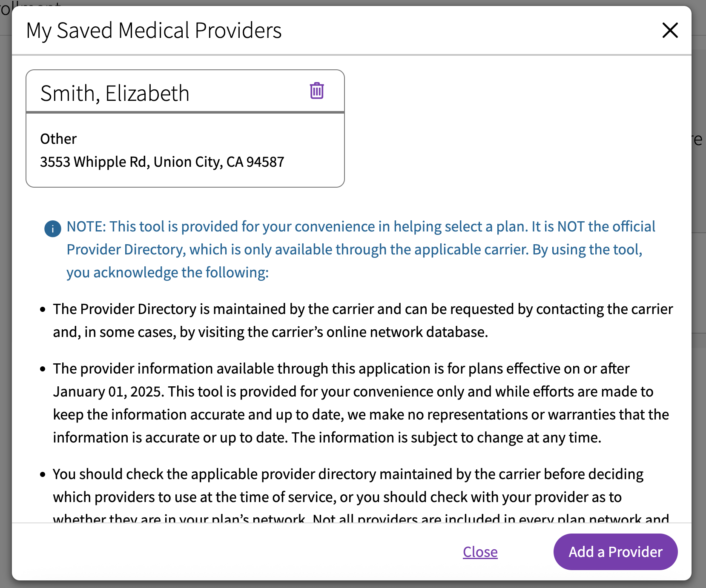The height and width of the screenshot is (588, 706).
Task: Click the "which providers to use" line
Action: [337, 497]
